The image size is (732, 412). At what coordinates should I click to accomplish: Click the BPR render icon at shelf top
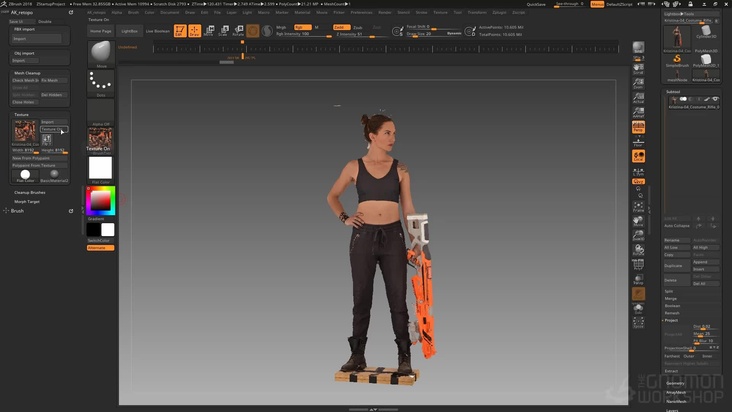638,48
